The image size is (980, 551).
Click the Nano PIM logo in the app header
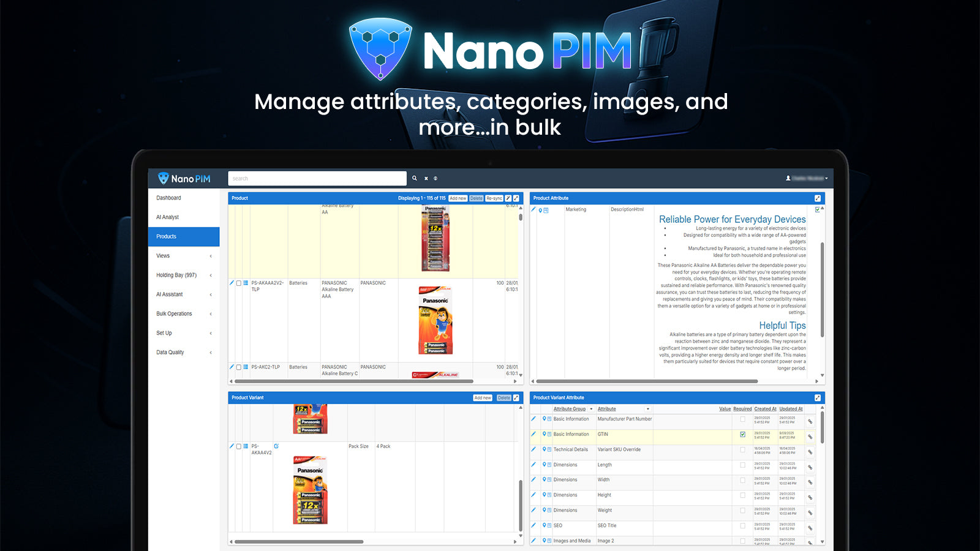(x=184, y=178)
